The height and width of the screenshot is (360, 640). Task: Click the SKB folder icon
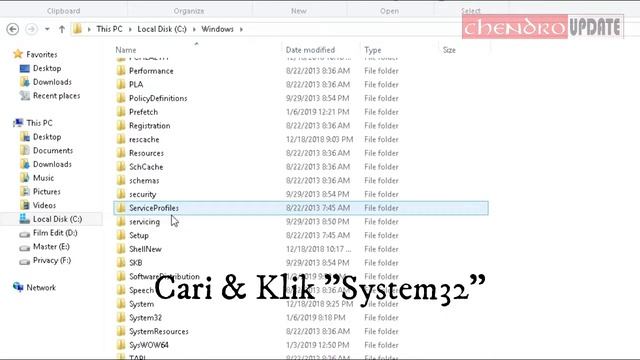[121, 263]
